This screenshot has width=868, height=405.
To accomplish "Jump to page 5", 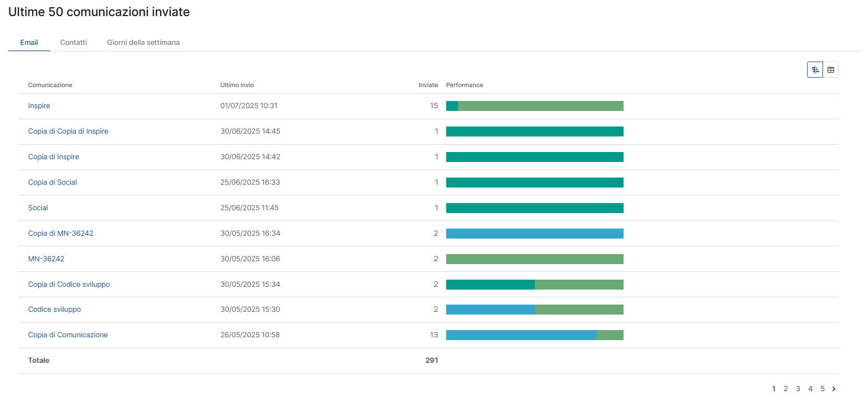I will pos(823,389).
